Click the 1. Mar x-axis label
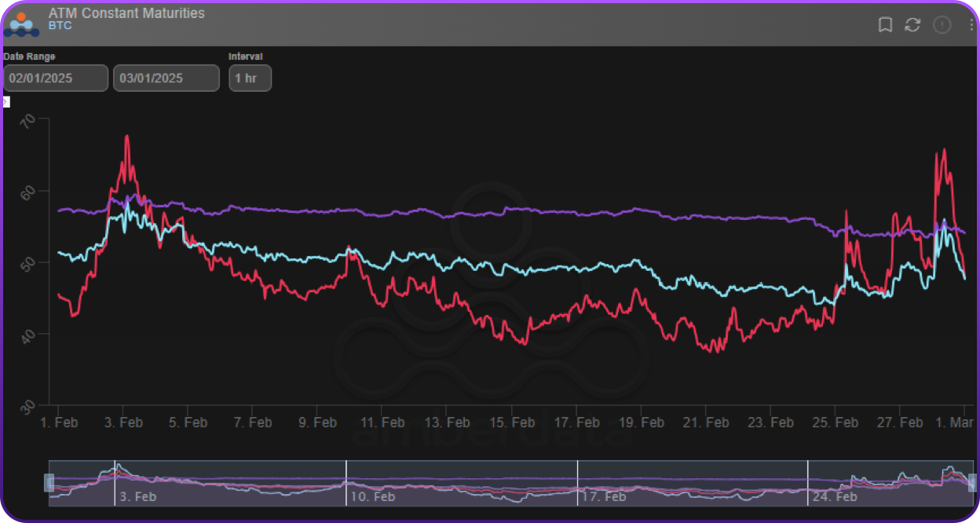 tap(956, 422)
